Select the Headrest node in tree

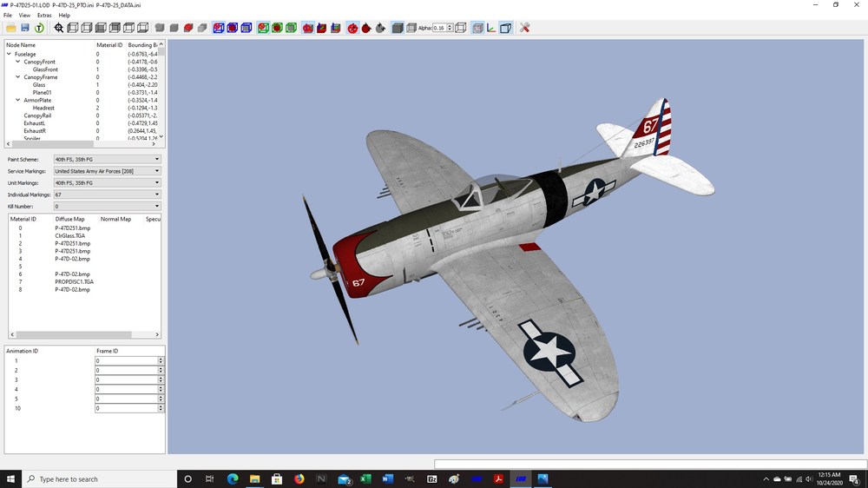(43, 108)
